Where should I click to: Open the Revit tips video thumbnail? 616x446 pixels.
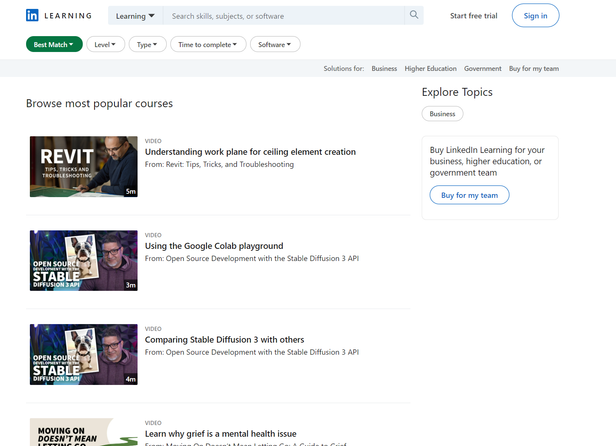click(x=83, y=167)
